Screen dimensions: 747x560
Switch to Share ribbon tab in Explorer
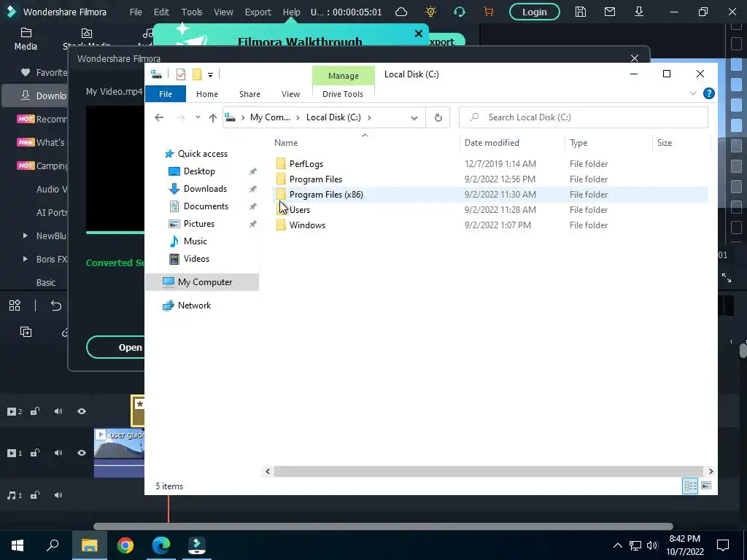tap(249, 94)
